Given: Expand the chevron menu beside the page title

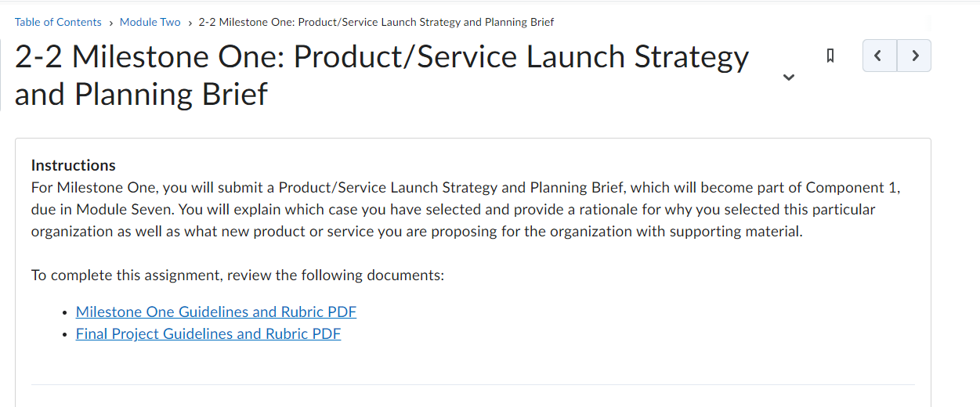Looking at the screenshot, I should point(789,77).
